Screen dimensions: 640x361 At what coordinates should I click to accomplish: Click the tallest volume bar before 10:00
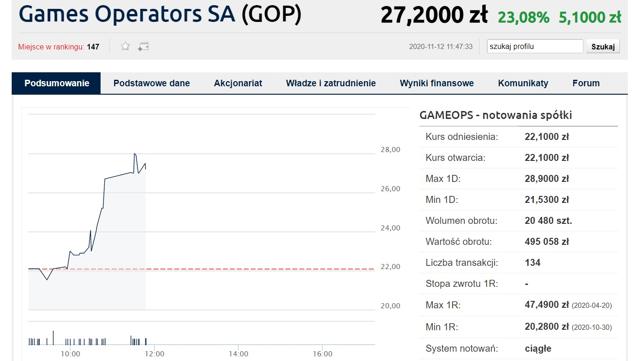(53, 338)
